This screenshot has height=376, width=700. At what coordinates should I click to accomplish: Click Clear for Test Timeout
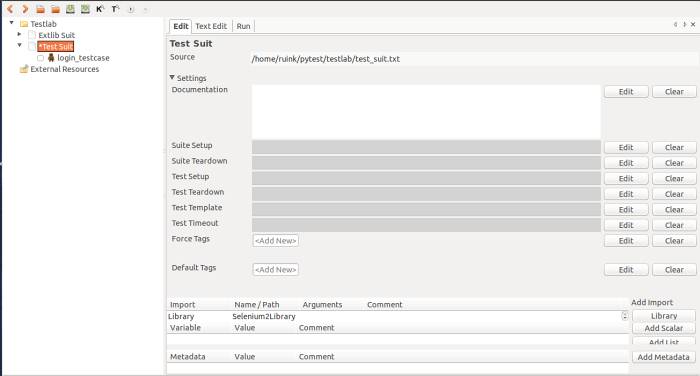(x=674, y=225)
